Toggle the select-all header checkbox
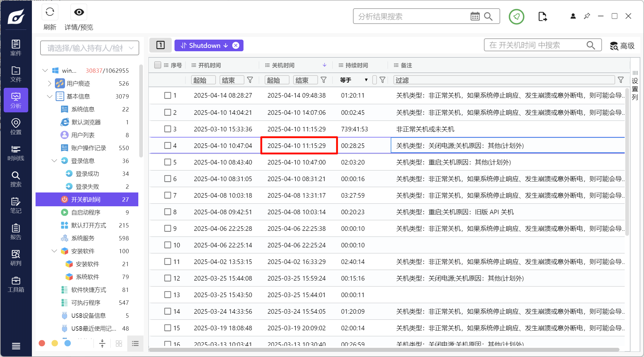The width and height of the screenshot is (644, 357). click(x=158, y=65)
